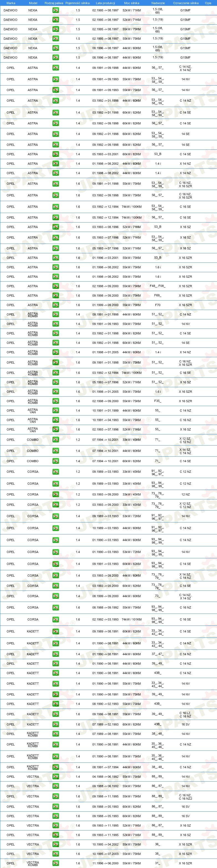The height and width of the screenshot is (868, 217).
Task: Select the 10.1991 -> 04.1993 production years cell
Action: [x=105, y=420]
